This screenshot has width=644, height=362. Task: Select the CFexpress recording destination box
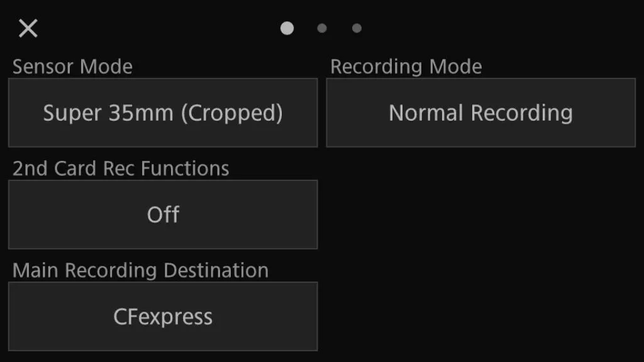163,316
